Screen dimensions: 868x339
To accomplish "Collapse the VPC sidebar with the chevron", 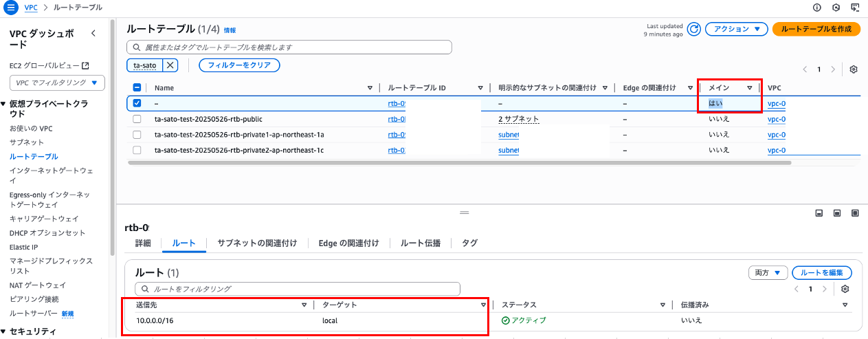I will [93, 33].
